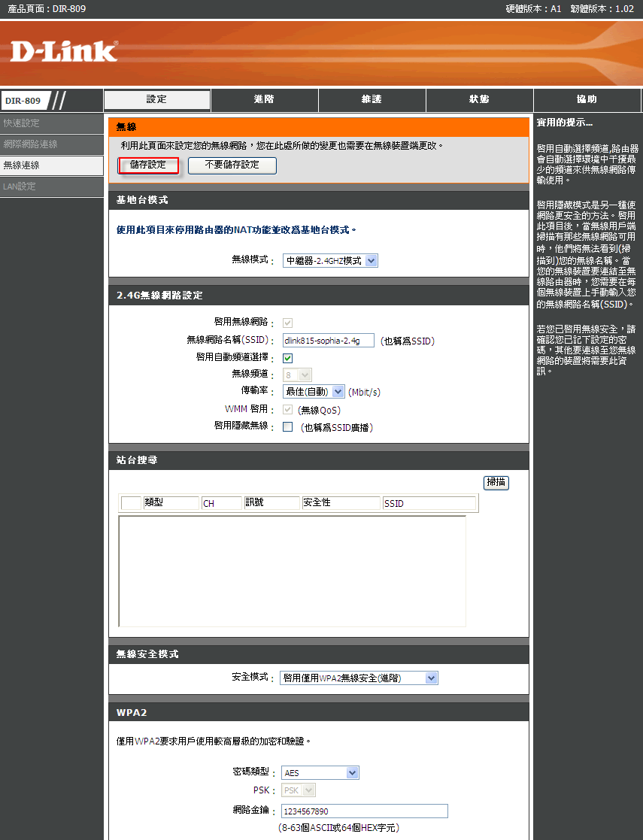Viewport: 643px width, 840px height.
Task: Open the 協助 help tab
Action: pos(587,100)
